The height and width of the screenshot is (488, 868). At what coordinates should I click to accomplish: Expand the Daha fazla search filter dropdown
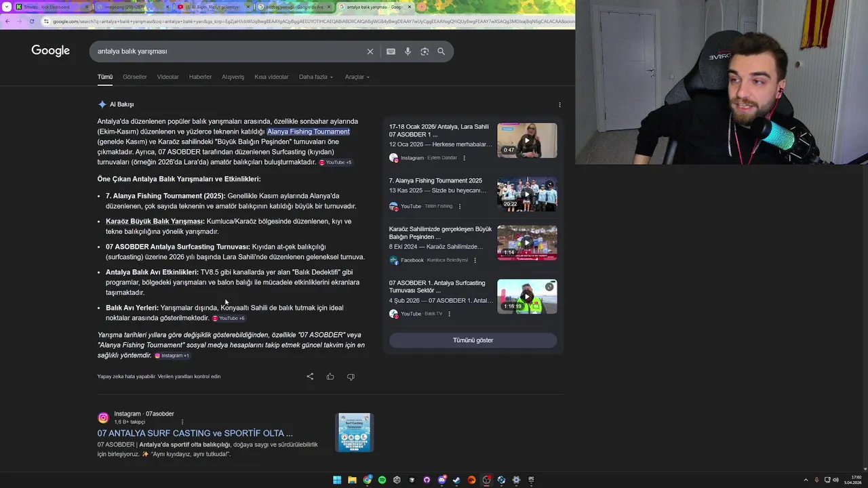[316, 77]
